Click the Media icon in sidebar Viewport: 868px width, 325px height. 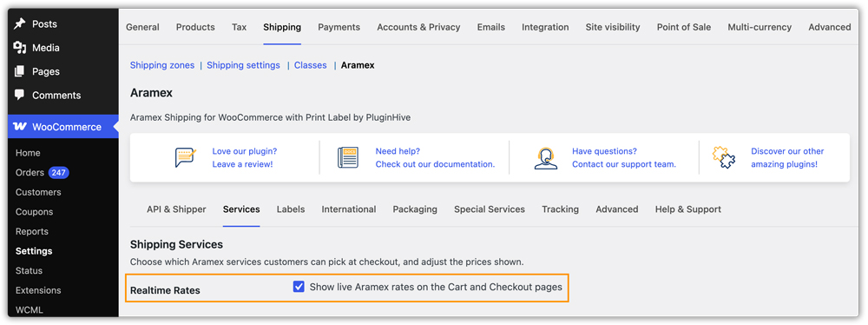19,48
